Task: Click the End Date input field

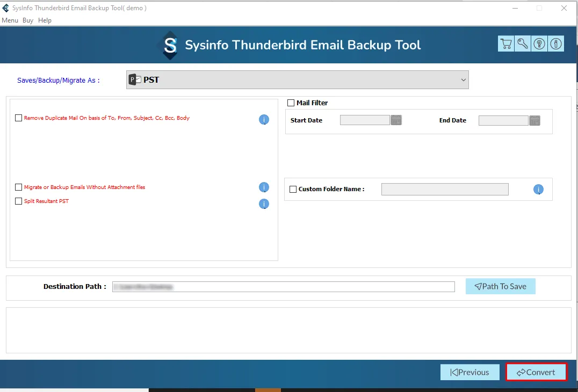Action: click(503, 120)
